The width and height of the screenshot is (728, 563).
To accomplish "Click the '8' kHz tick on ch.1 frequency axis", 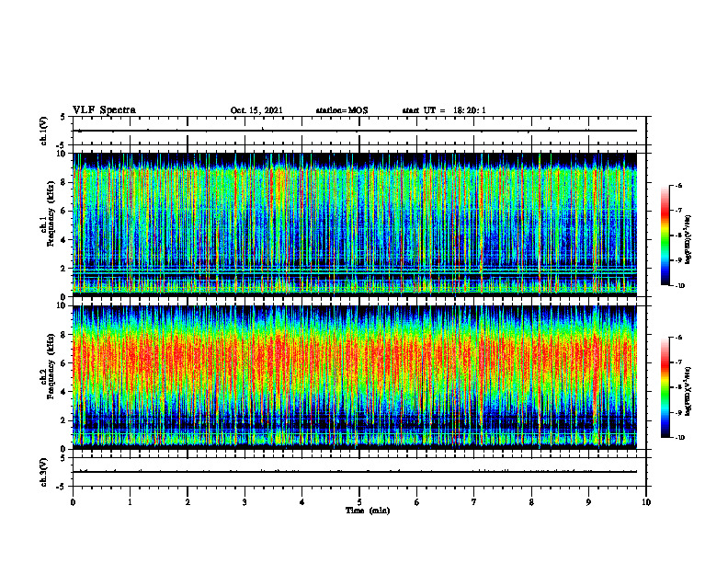I will coord(64,182).
